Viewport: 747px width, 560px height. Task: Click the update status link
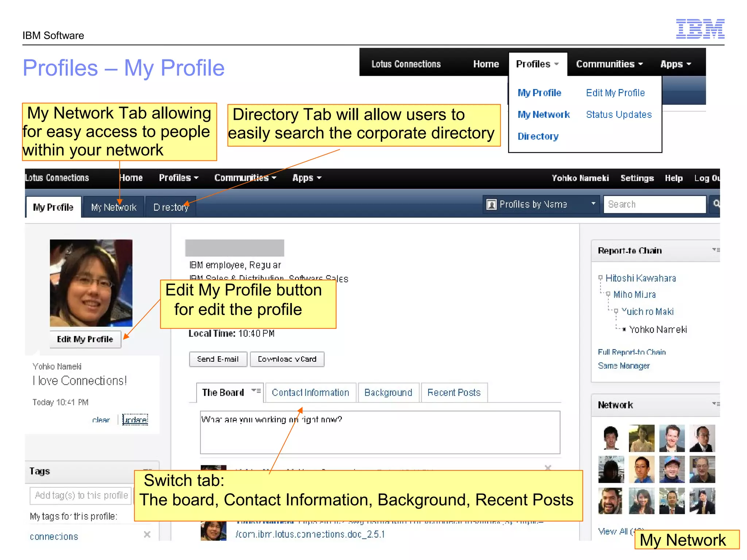[x=135, y=420]
